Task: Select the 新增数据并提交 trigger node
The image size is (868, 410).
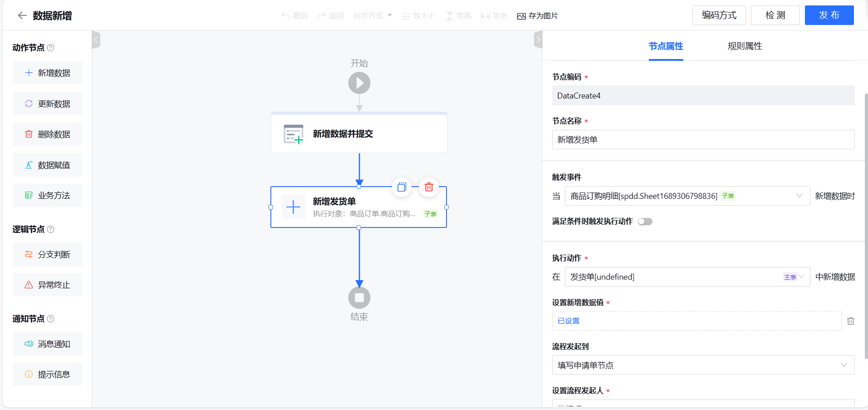Action: 359,133
